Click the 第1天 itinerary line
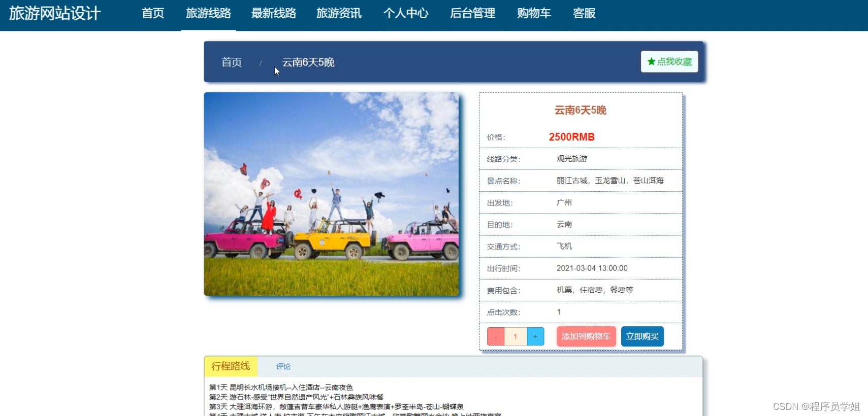The height and width of the screenshot is (416, 868). (x=281, y=387)
